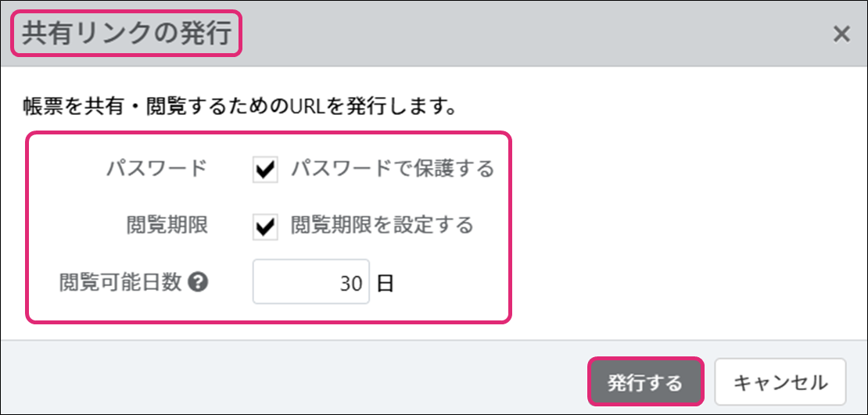Disable the 閲覧期限を設定する checkbox
Viewport: 868px width, 415px height.
[266, 226]
